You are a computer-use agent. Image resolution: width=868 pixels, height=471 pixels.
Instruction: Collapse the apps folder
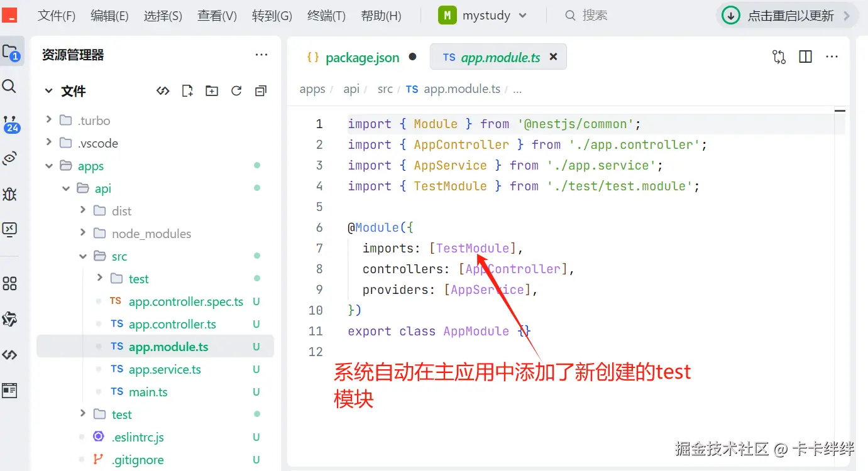coord(48,166)
